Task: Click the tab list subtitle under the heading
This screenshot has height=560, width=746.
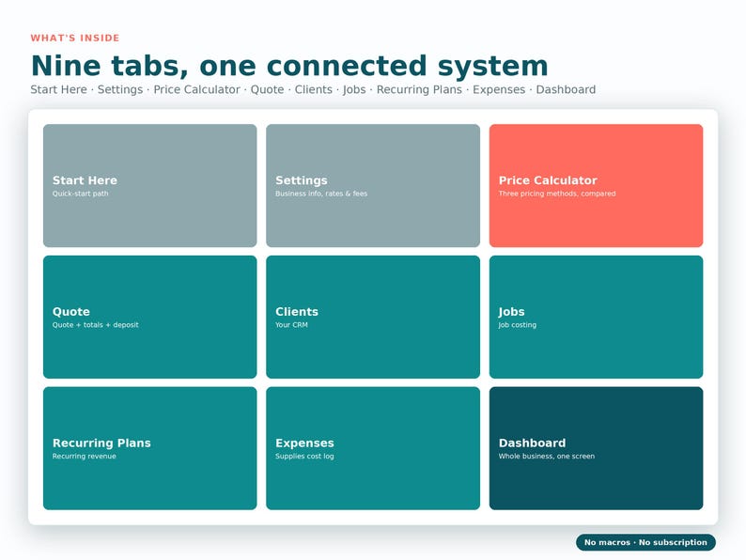Action: tap(313, 89)
